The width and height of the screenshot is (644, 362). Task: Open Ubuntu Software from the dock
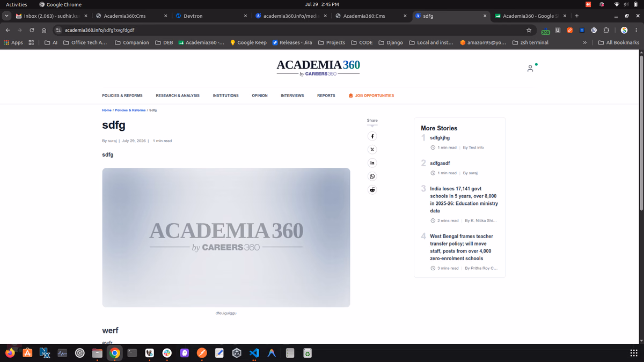(x=27, y=353)
